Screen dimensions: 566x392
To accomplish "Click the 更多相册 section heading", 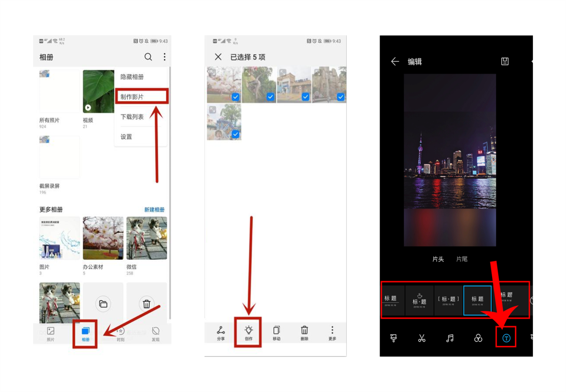I will pyautogui.click(x=51, y=209).
